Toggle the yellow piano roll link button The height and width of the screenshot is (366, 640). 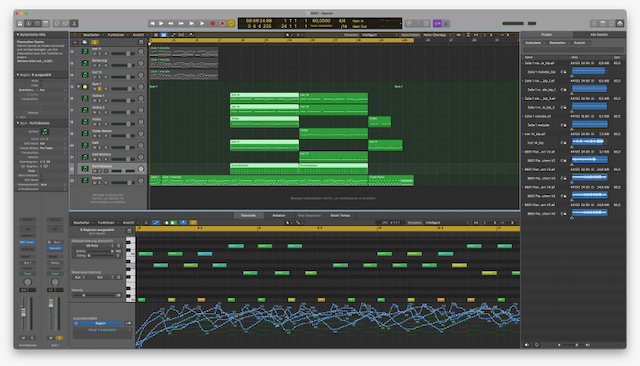(193, 223)
